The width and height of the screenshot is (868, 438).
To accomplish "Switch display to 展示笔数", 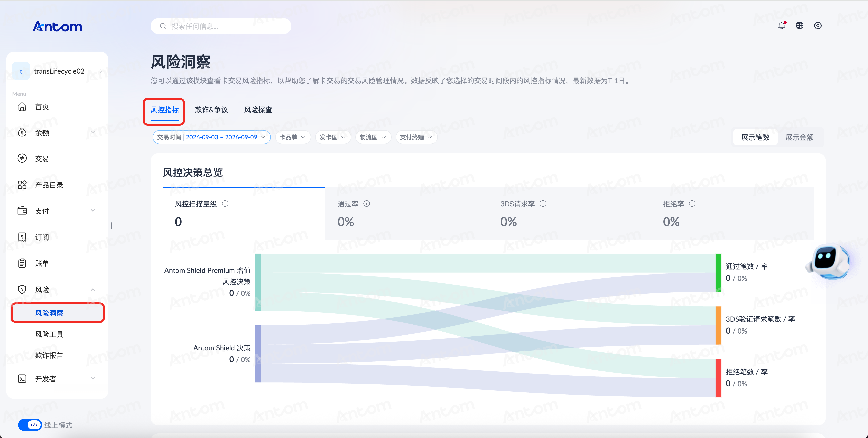I will 755,137.
